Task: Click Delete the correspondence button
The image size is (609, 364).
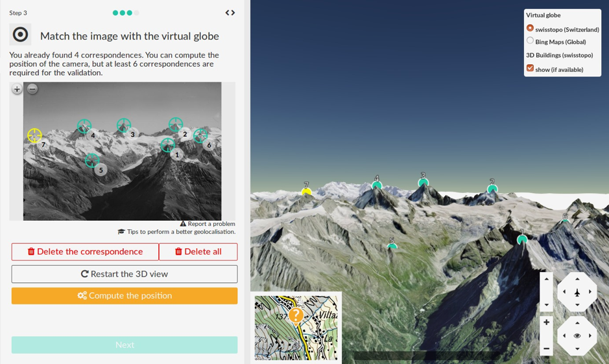Action: pyautogui.click(x=85, y=251)
